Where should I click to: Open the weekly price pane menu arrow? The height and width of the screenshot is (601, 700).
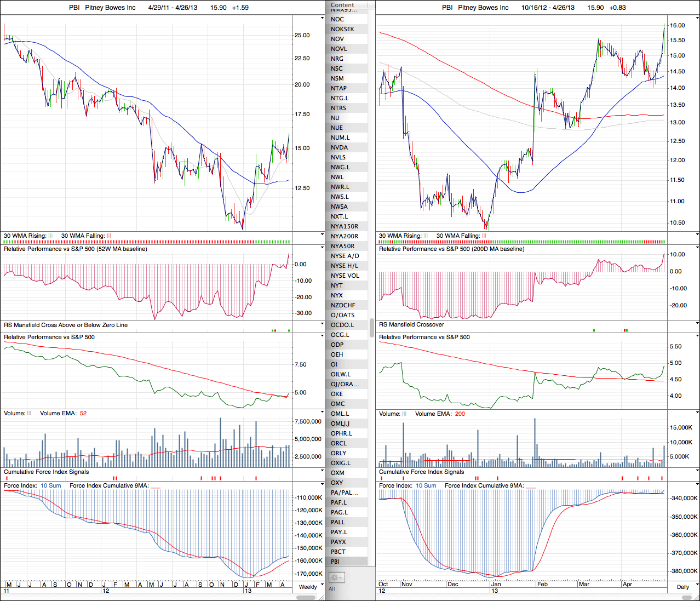tap(322, 18)
